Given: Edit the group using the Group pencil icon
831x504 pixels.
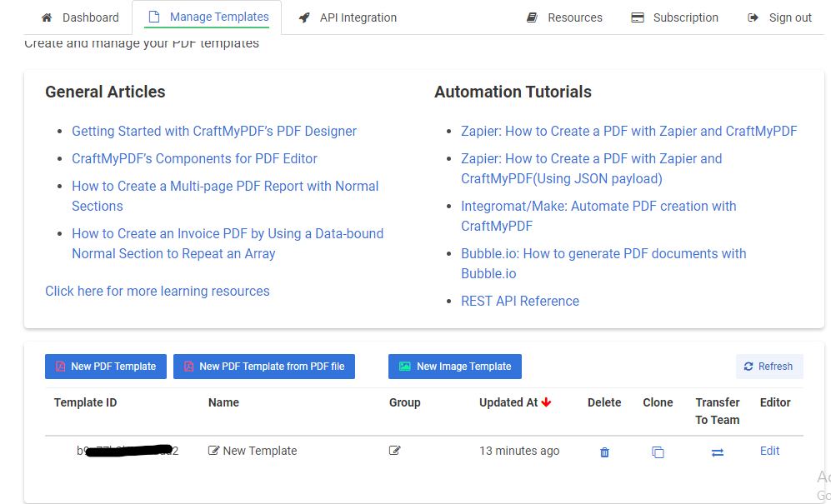Looking at the screenshot, I should [x=395, y=451].
